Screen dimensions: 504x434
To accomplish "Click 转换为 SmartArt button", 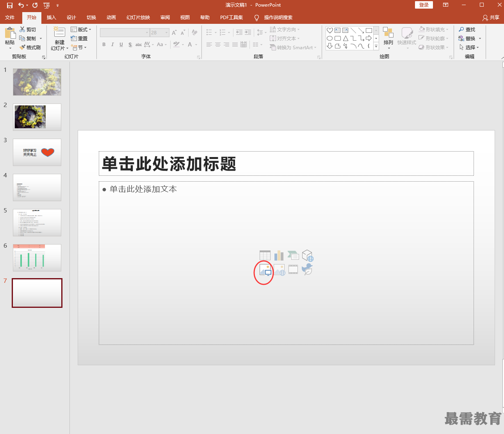I will click(x=293, y=47).
